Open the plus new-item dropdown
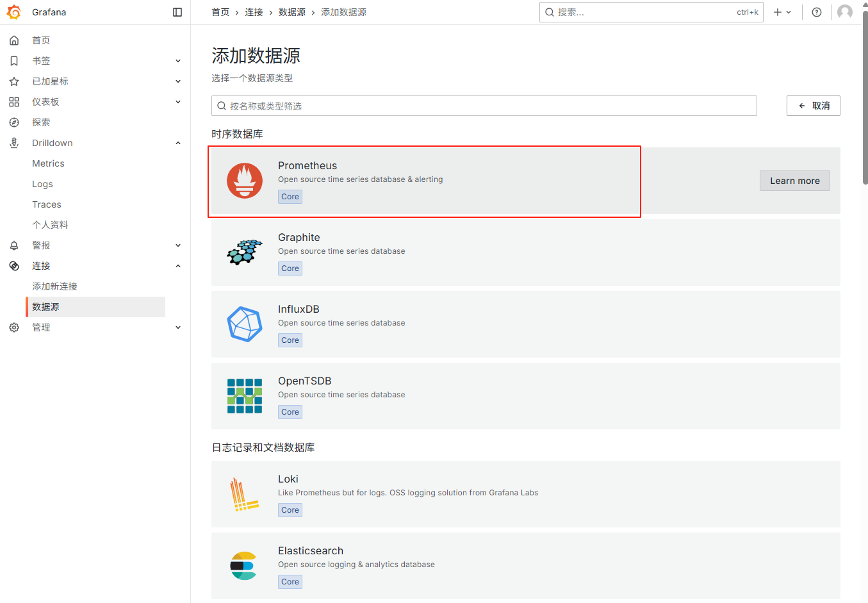Image resolution: width=868 pixels, height=603 pixels. 782,12
